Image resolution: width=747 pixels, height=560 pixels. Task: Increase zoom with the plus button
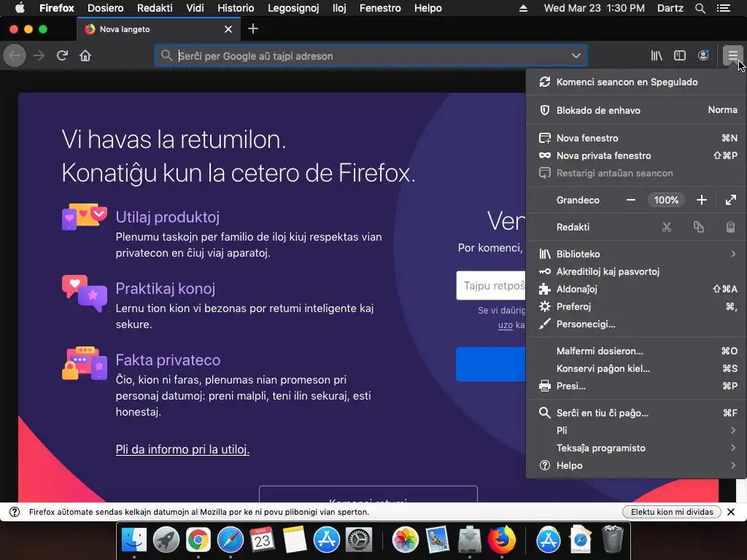click(x=701, y=200)
